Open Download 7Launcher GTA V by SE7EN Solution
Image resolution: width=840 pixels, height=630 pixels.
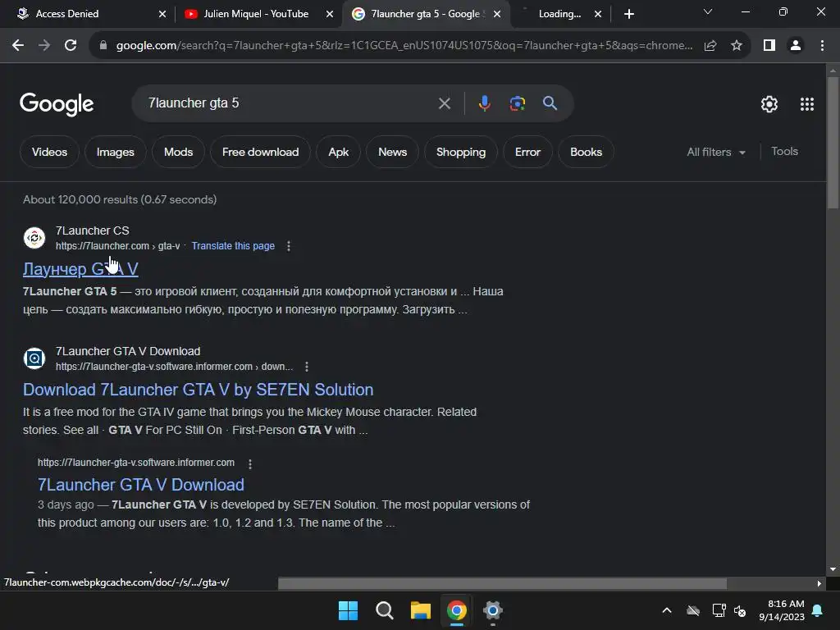pos(199,390)
